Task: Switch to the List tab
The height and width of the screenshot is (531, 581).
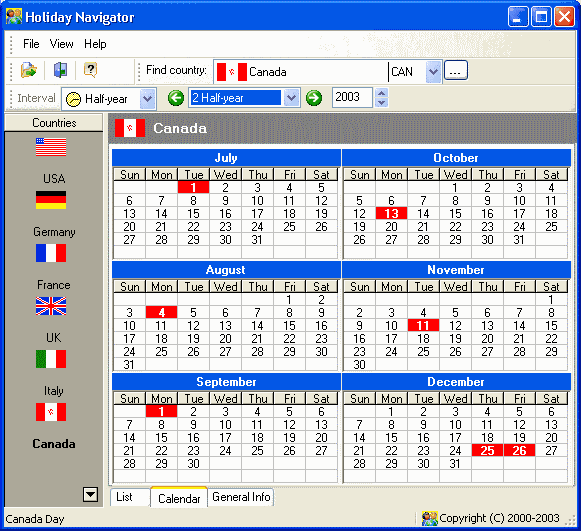Action: tap(130, 497)
